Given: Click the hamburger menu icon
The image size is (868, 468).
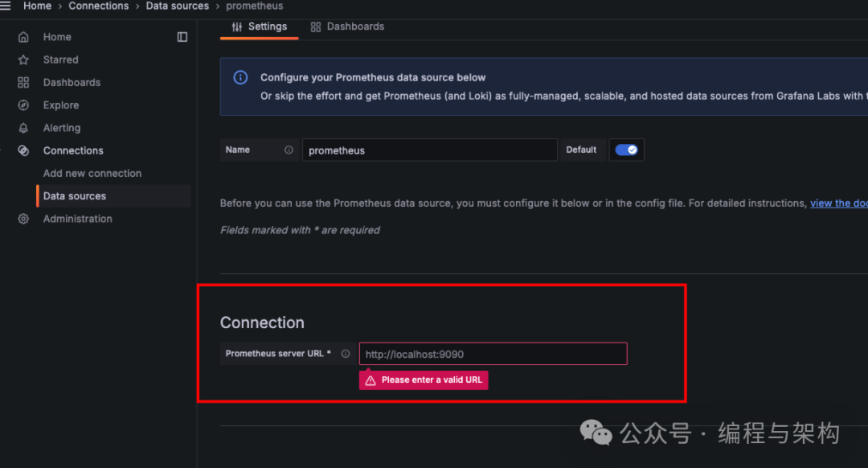Looking at the screenshot, I should tap(6, 6).
